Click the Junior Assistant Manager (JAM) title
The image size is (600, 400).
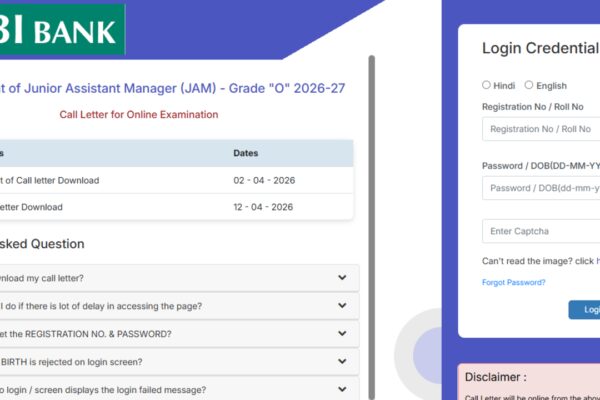pos(172,88)
